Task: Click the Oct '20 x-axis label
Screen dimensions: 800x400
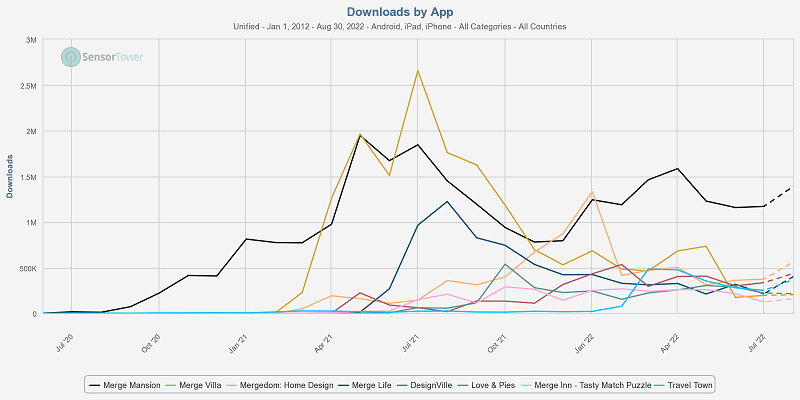Action: coord(152,343)
